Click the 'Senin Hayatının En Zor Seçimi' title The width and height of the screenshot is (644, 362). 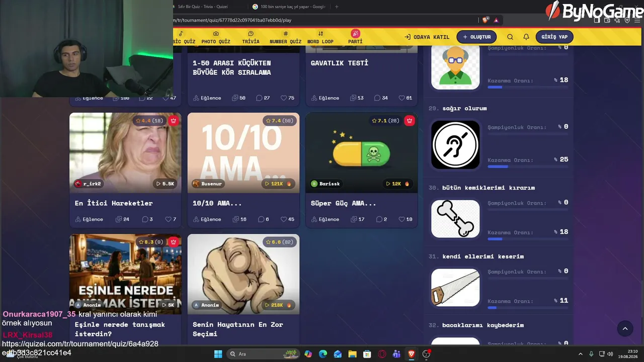coord(238,329)
